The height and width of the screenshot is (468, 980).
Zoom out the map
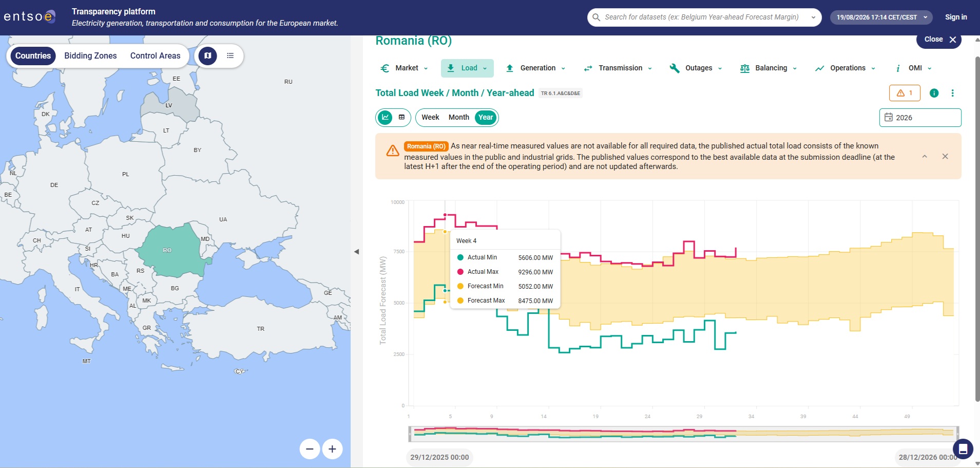310,449
